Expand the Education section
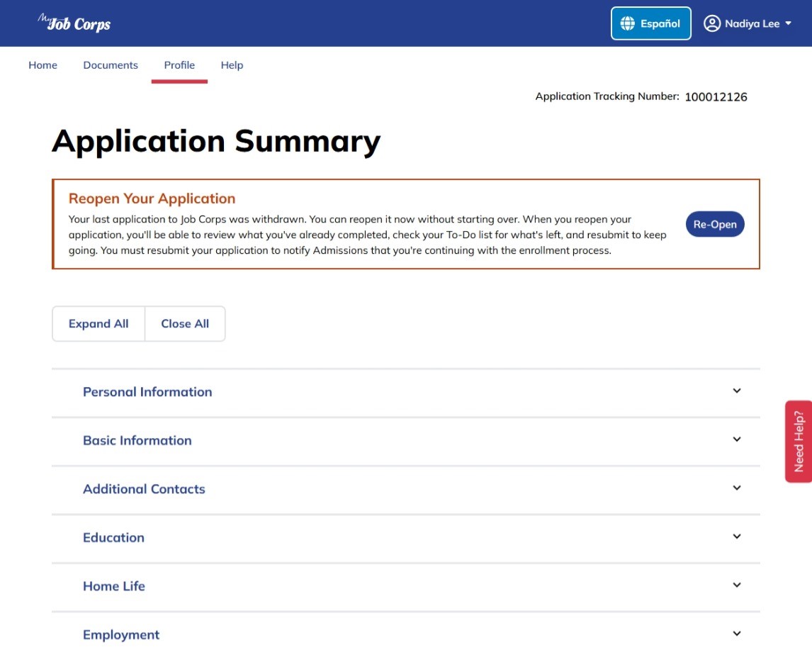Image resolution: width=812 pixels, height=650 pixels. [406, 537]
